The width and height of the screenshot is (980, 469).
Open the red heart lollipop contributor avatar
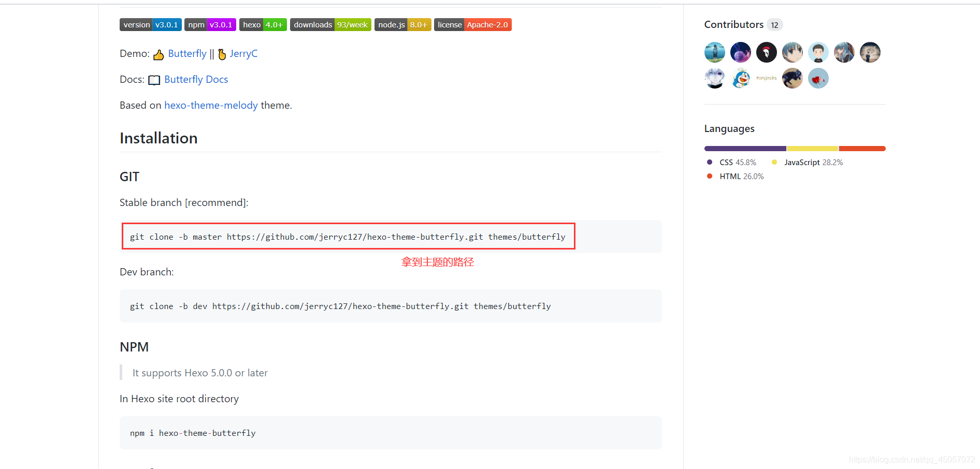[818, 78]
